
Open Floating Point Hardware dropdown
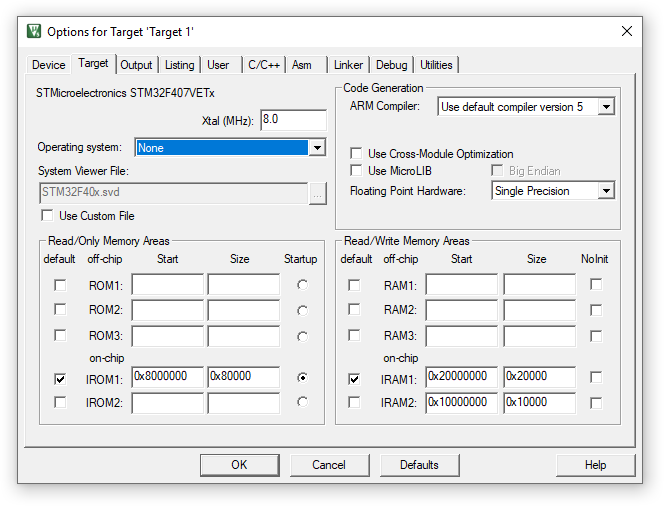tap(606, 191)
